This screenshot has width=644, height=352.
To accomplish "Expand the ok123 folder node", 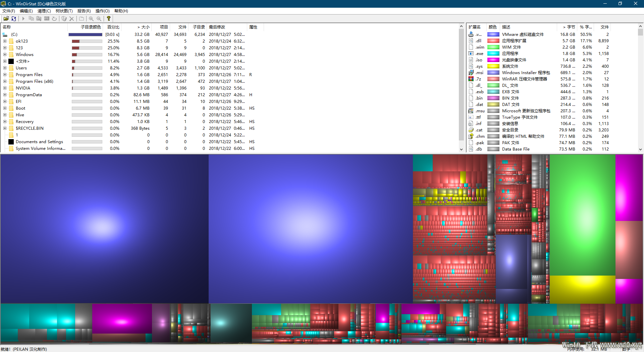I will click(x=5, y=41).
